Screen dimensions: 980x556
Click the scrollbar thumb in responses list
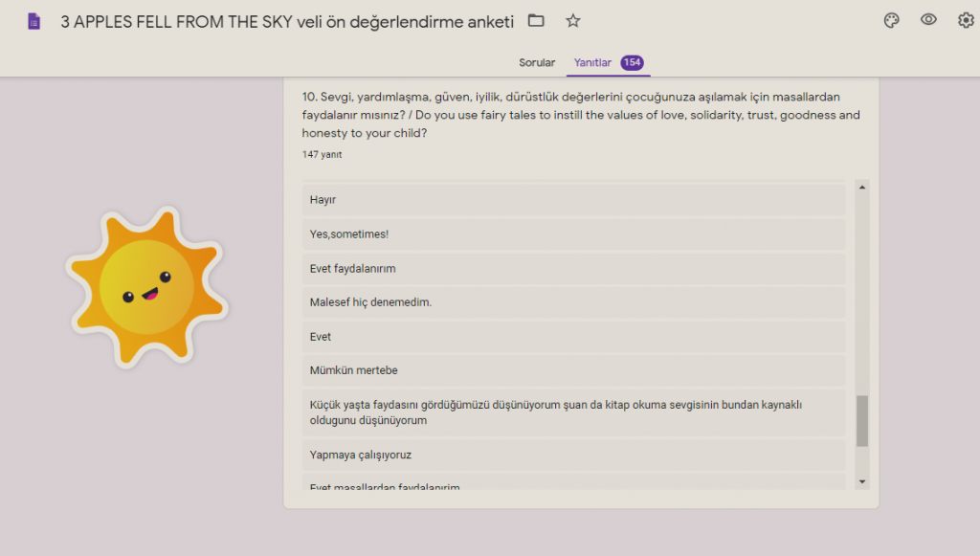tap(861, 421)
